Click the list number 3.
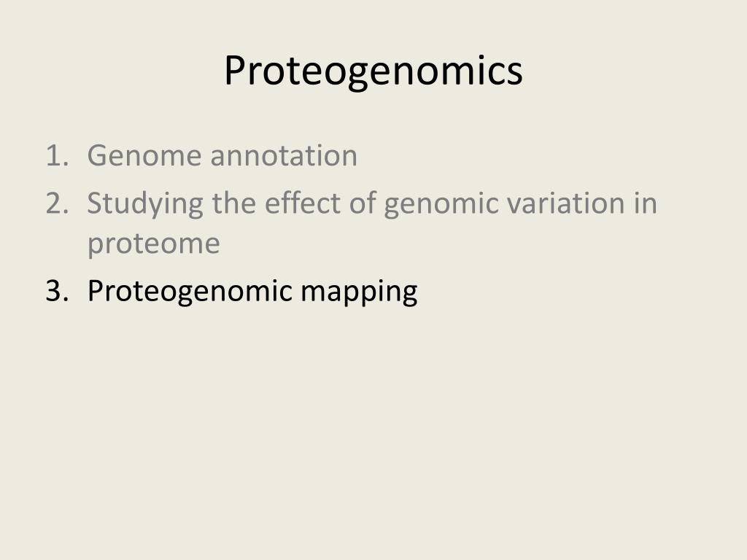 [x=57, y=290]
